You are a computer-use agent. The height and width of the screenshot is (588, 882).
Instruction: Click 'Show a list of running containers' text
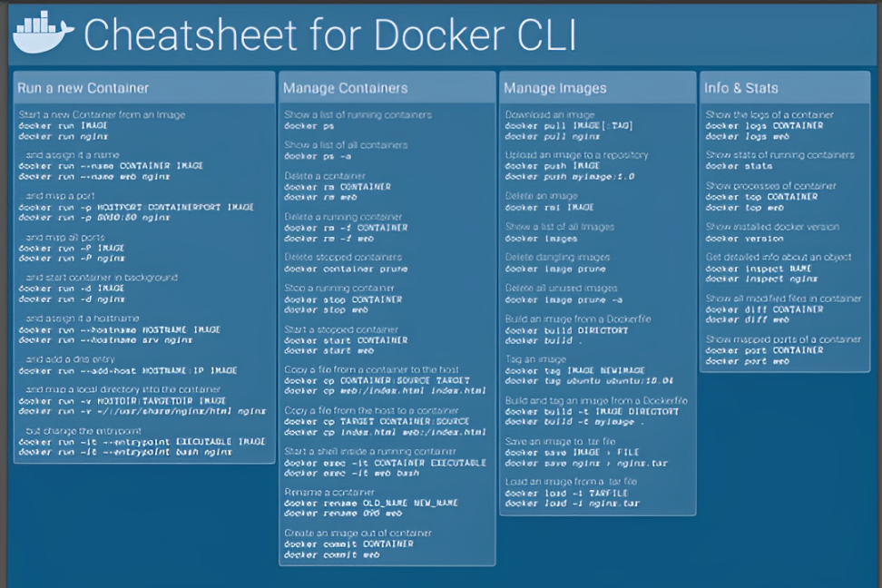pyautogui.click(x=358, y=114)
